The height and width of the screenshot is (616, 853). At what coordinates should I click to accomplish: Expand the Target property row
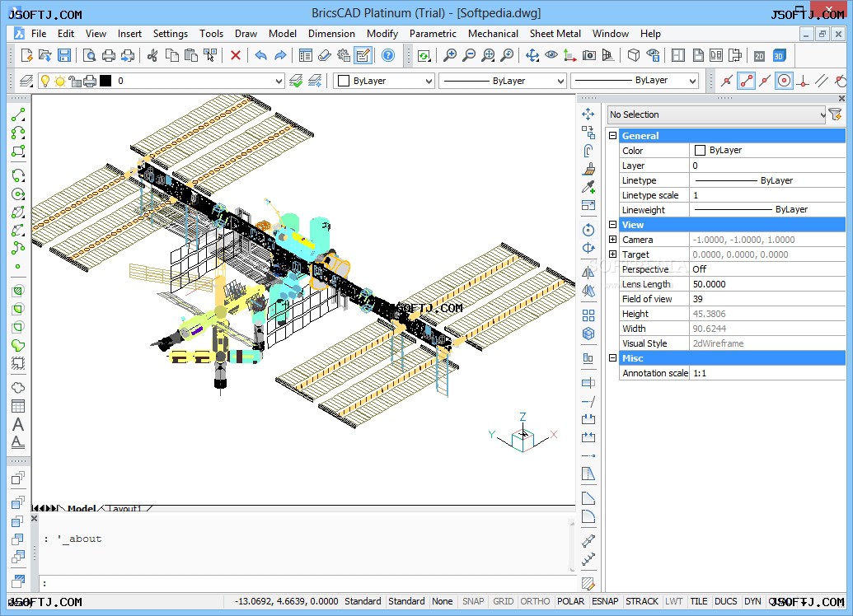tap(612, 254)
